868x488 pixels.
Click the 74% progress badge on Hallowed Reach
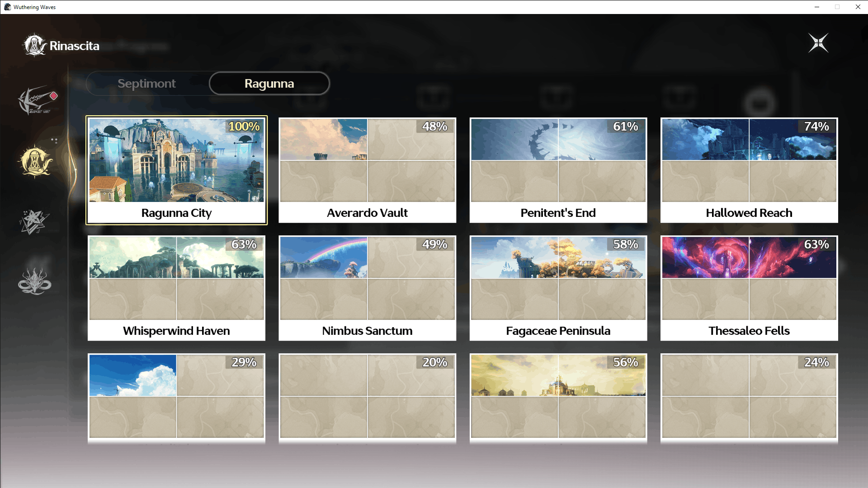tap(816, 127)
